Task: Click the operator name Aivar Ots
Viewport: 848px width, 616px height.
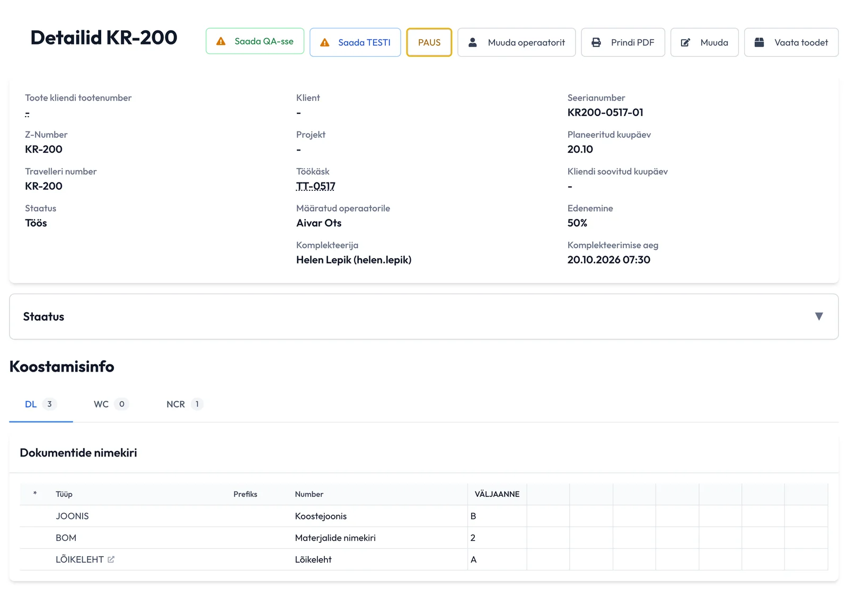Action: coord(319,223)
